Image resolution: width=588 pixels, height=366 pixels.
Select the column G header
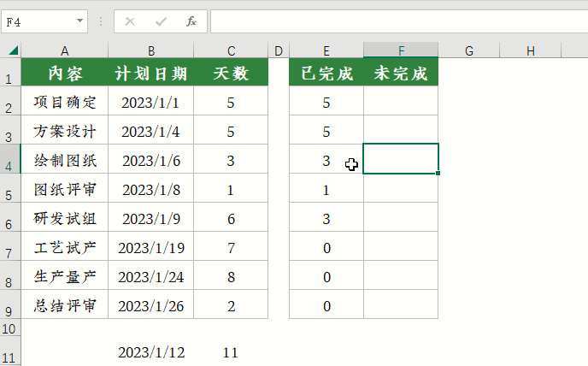pyautogui.click(x=468, y=50)
